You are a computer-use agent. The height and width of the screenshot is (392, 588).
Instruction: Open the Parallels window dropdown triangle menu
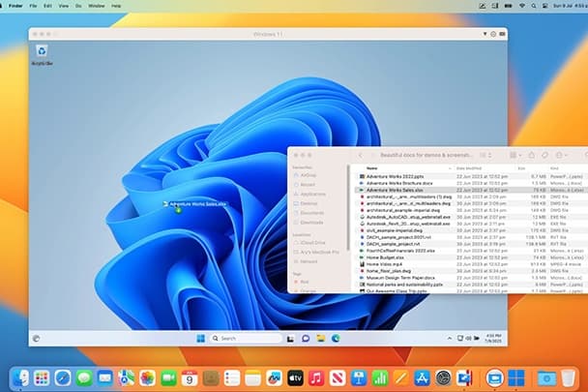(485, 34)
